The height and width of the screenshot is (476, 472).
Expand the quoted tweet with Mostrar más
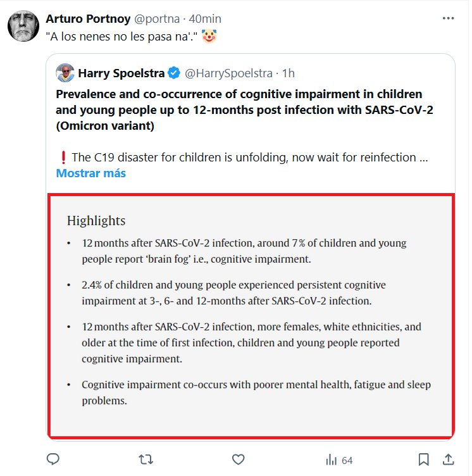90,173
